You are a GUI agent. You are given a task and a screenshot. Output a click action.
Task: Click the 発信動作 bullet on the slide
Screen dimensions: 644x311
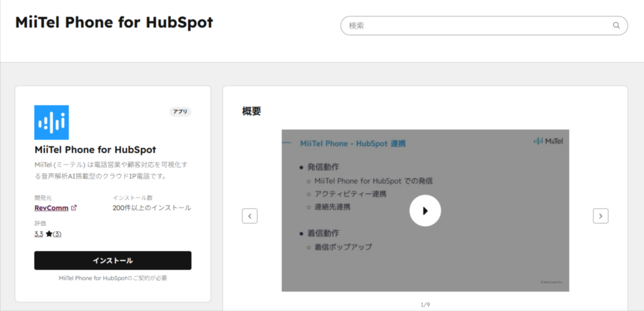click(323, 167)
